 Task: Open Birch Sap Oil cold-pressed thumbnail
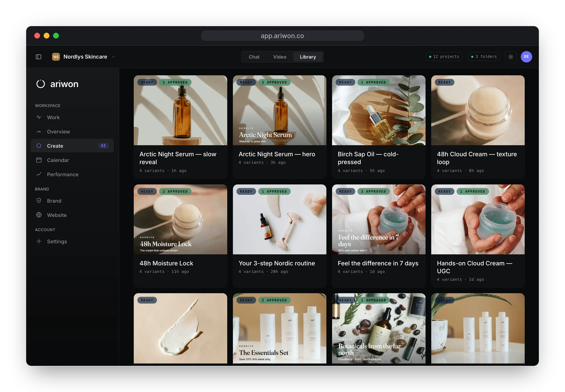(x=379, y=110)
